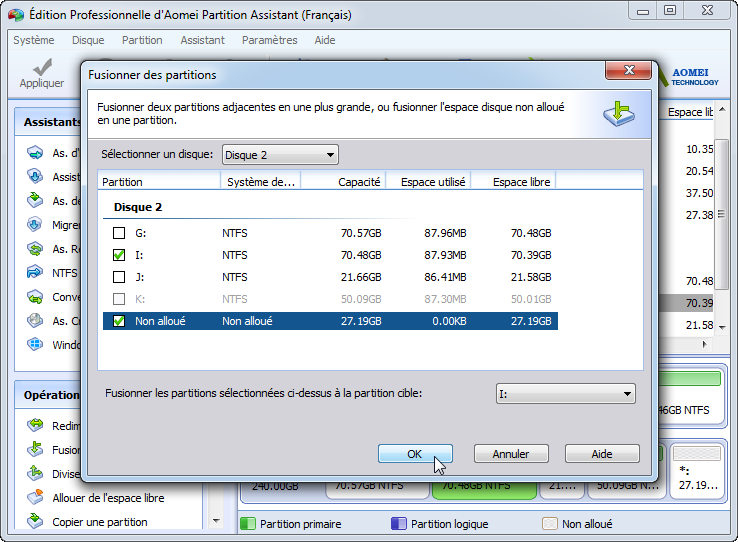This screenshot has width=738, height=542.
Task: Open the Sélectionner un disque dropdown
Action: [280, 155]
